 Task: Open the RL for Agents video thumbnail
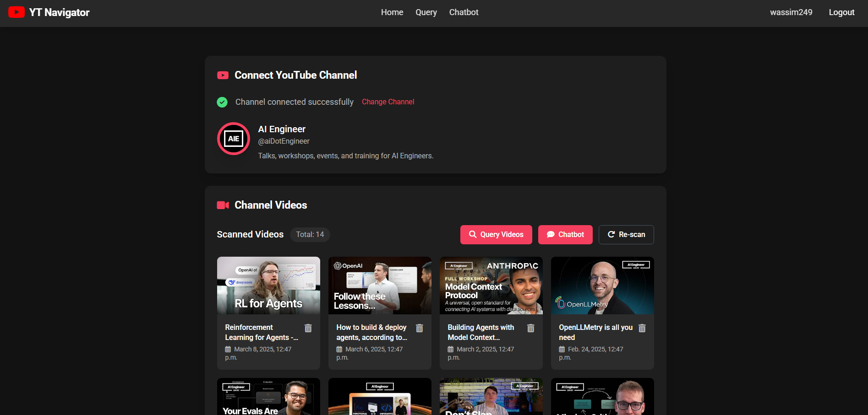pyautogui.click(x=268, y=286)
